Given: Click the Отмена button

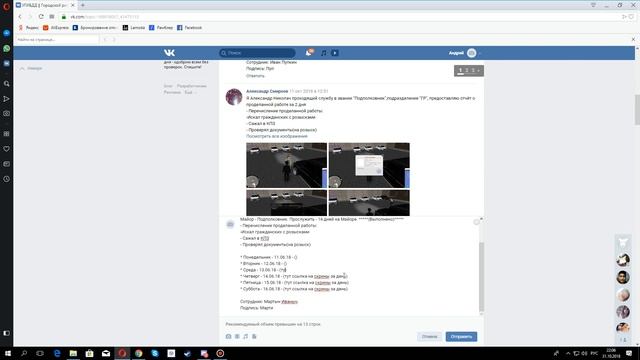Looking at the screenshot, I should click(429, 337).
